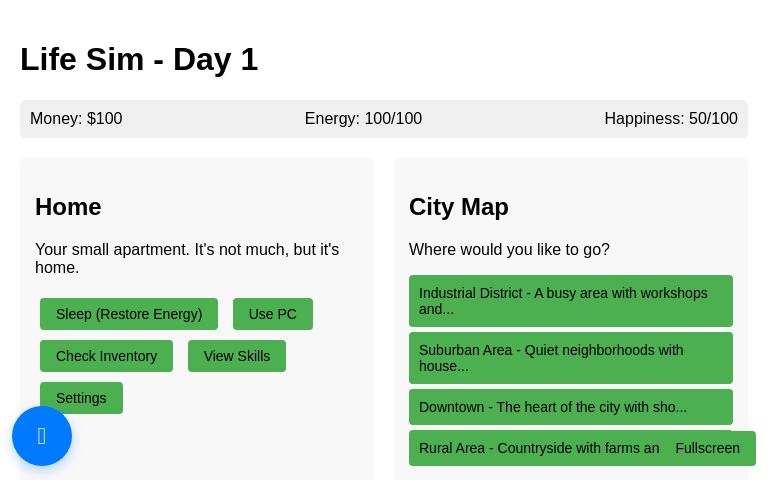Image resolution: width=768 pixels, height=480 pixels.
Task: Click the Energy 100/100 indicator
Action: pos(363,119)
